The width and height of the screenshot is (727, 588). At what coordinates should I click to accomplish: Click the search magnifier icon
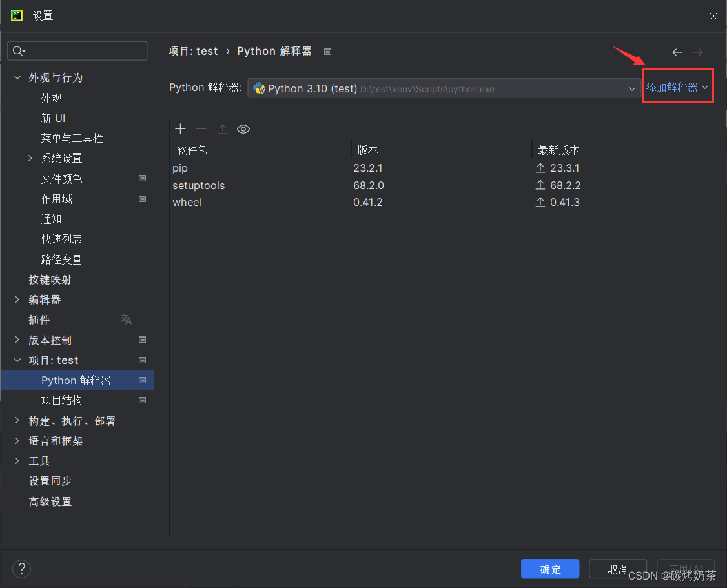coord(19,51)
